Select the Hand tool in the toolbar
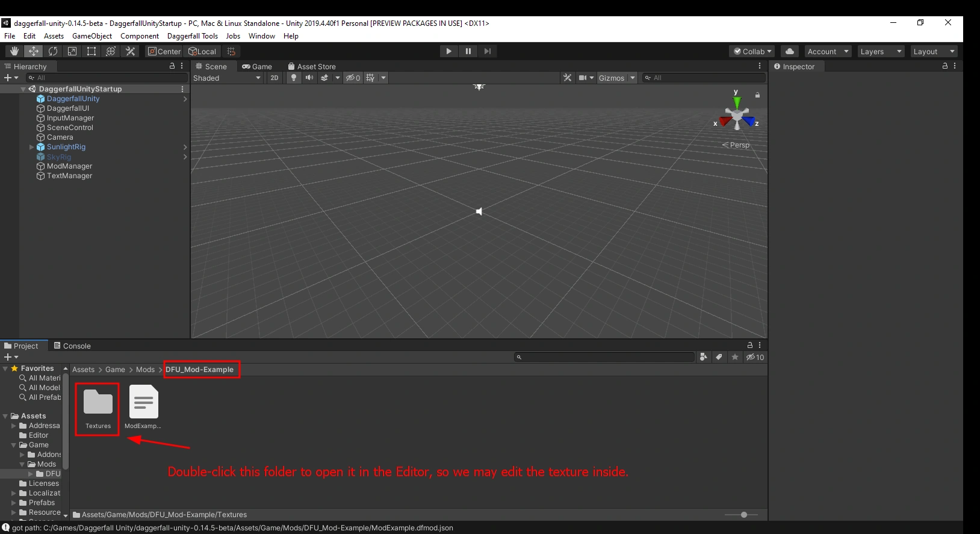Viewport: 980px width, 534px height. click(x=14, y=51)
